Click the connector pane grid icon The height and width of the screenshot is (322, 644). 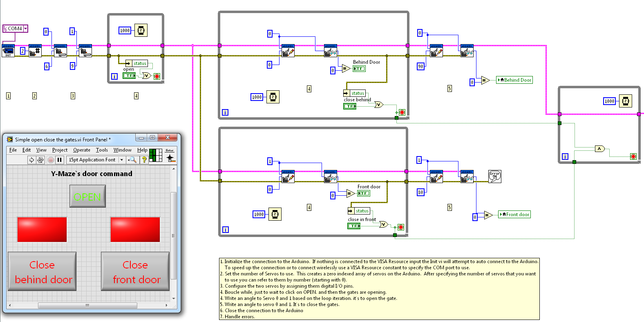point(156,155)
